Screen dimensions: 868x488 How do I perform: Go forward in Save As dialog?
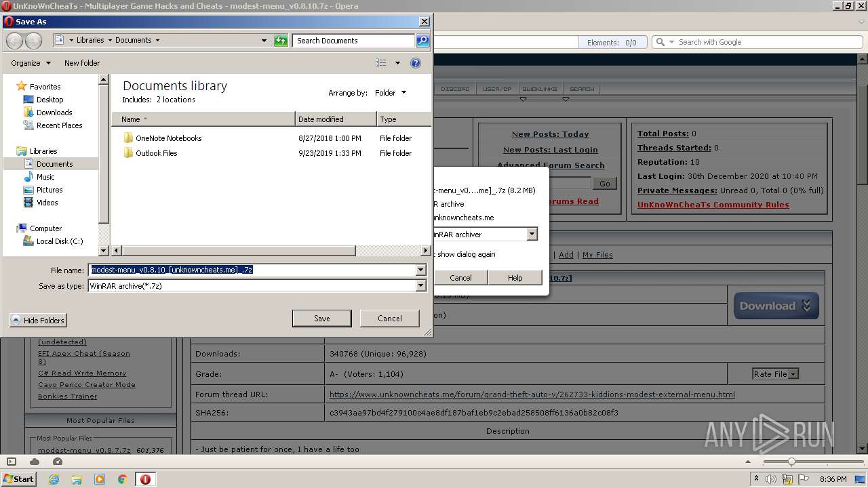coord(33,41)
